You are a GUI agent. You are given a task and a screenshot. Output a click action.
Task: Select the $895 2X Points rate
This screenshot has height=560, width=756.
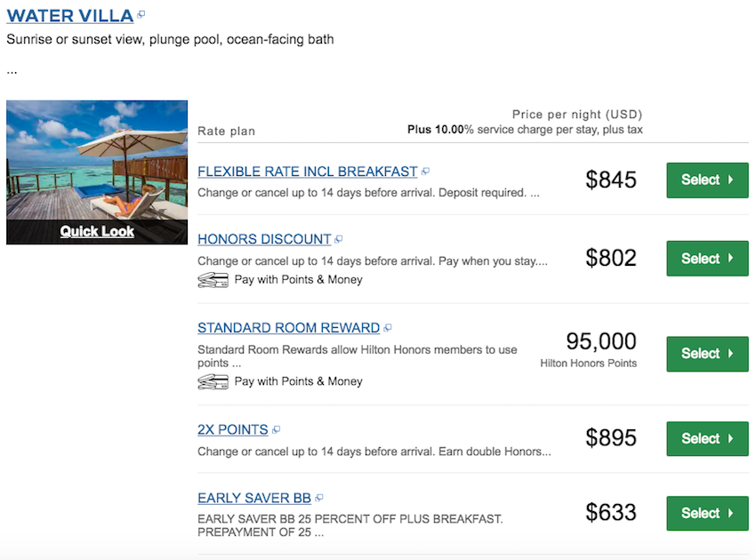pyautogui.click(x=707, y=438)
